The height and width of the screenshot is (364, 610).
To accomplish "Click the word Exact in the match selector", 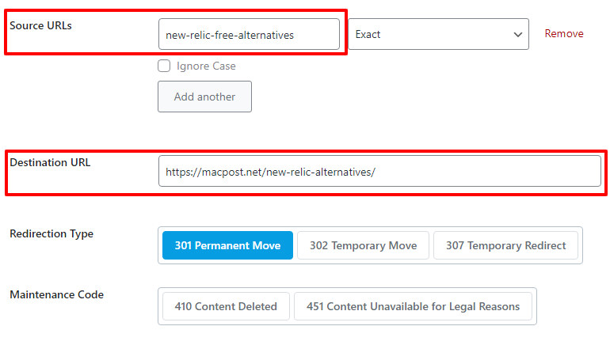I will (x=368, y=35).
